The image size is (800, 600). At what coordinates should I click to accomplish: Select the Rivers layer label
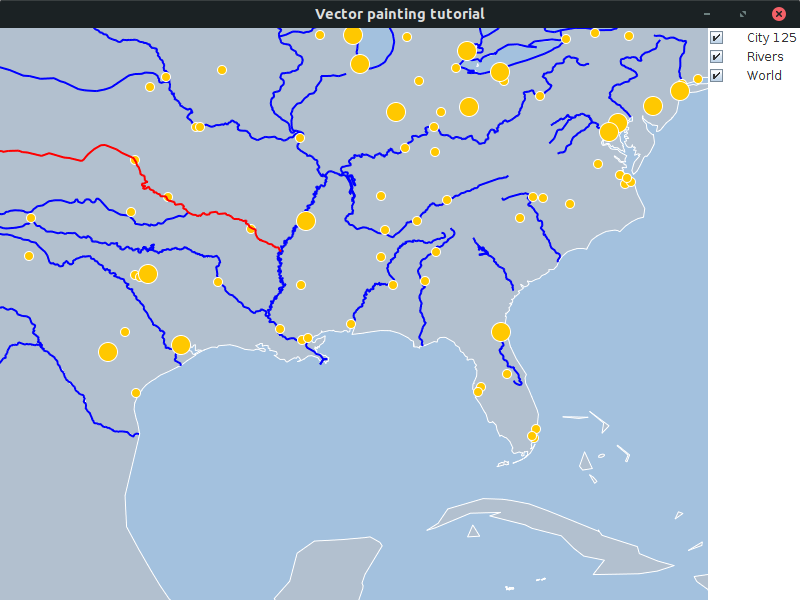click(x=765, y=57)
